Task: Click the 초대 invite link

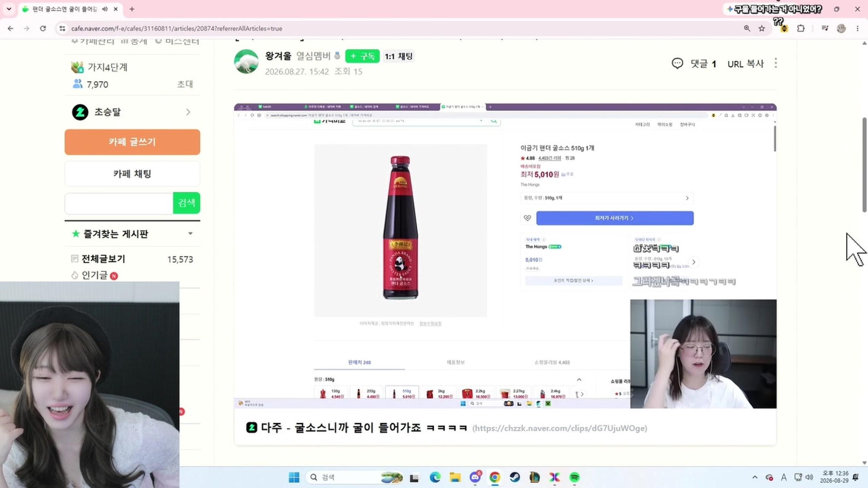Action: [x=185, y=84]
